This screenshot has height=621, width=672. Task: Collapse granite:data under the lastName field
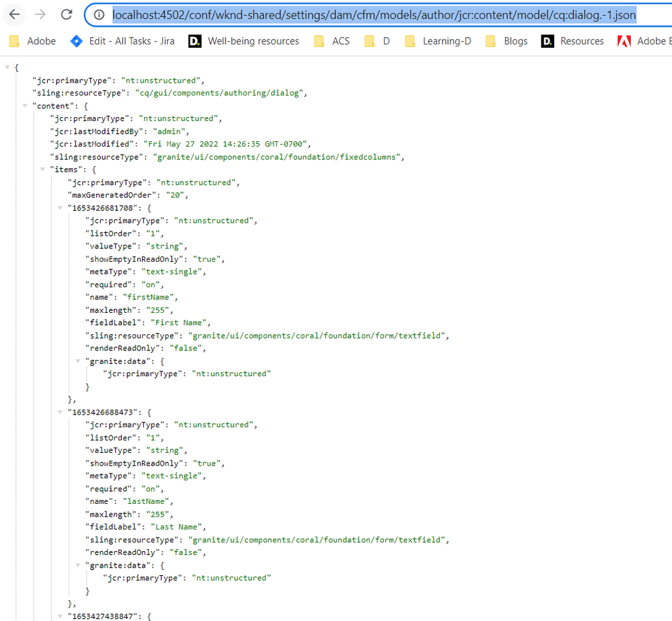click(x=78, y=565)
